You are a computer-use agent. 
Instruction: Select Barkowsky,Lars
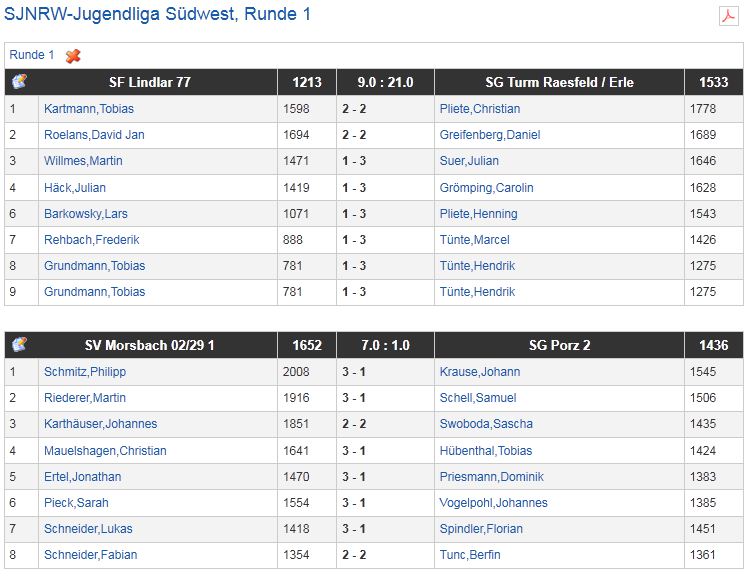point(86,213)
